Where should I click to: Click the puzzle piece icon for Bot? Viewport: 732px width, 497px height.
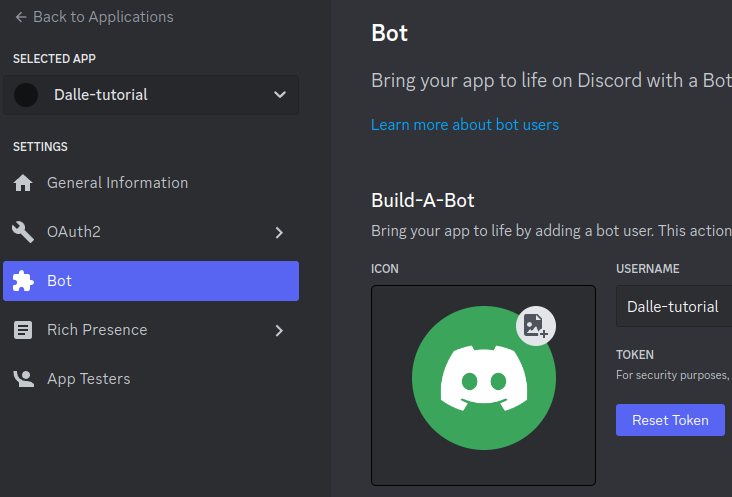(x=23, y=281)
